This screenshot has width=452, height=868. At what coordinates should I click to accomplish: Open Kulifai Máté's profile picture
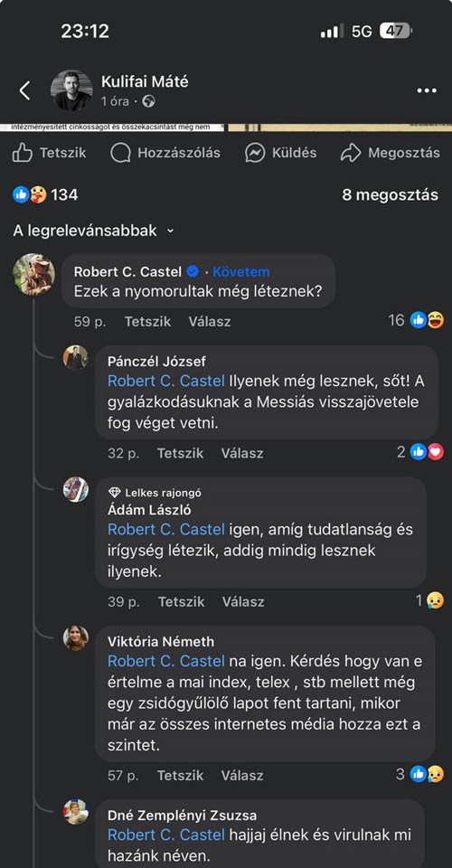point(71,90)
